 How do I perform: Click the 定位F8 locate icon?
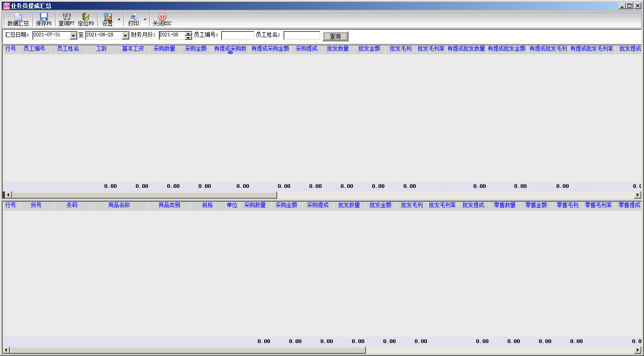86,19
